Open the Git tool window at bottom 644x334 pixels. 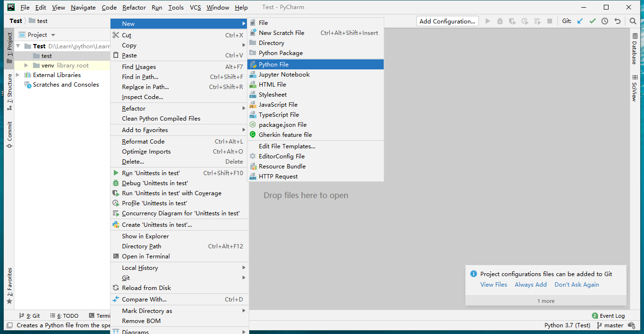29,316
